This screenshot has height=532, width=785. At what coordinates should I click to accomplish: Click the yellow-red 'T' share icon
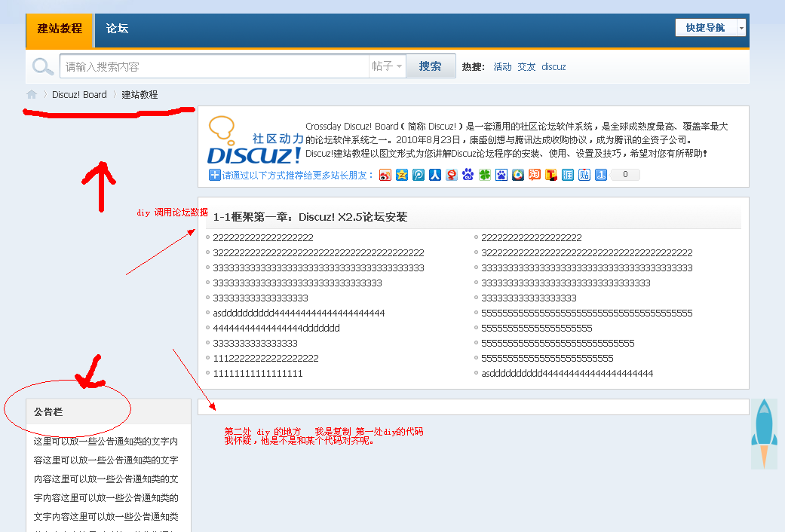coord(551,175)
